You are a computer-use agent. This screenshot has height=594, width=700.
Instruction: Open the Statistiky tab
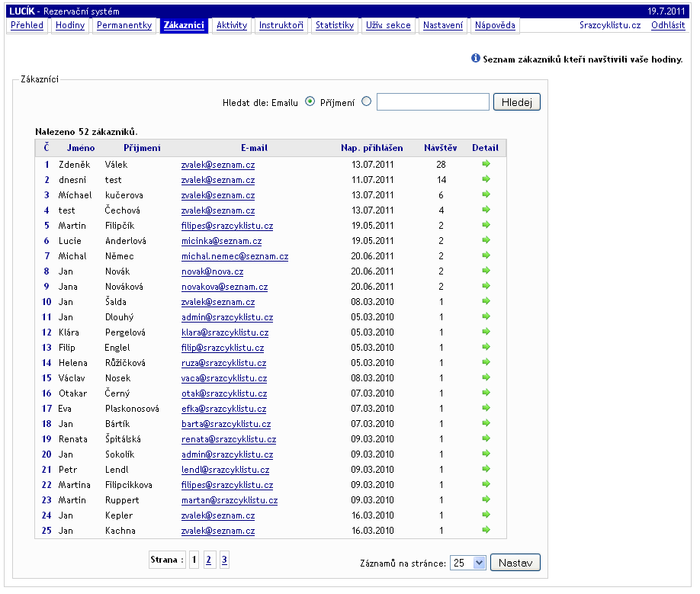(335, 25)
